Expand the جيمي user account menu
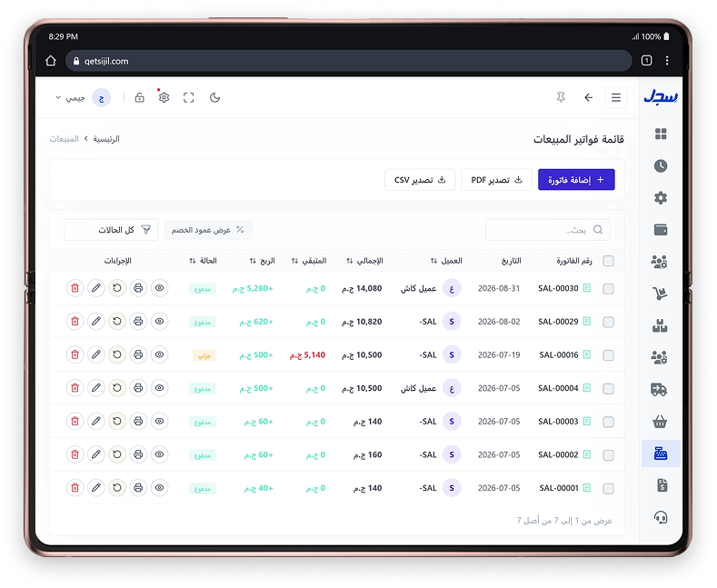717x588 pixels. click(83, 98)
